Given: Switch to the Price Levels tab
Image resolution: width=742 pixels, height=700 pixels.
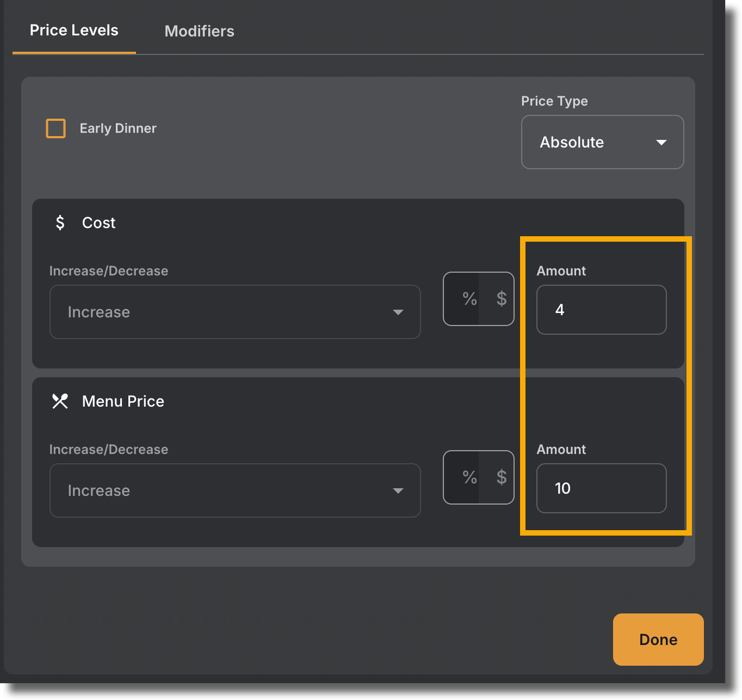Looking at the screenshot, I should coord(74,30).
